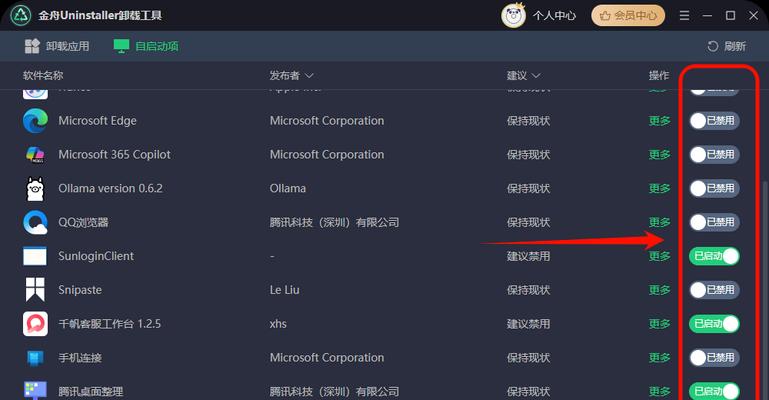
Task: Click 更多 for QQ浏览器
Action: click(660, 222)
